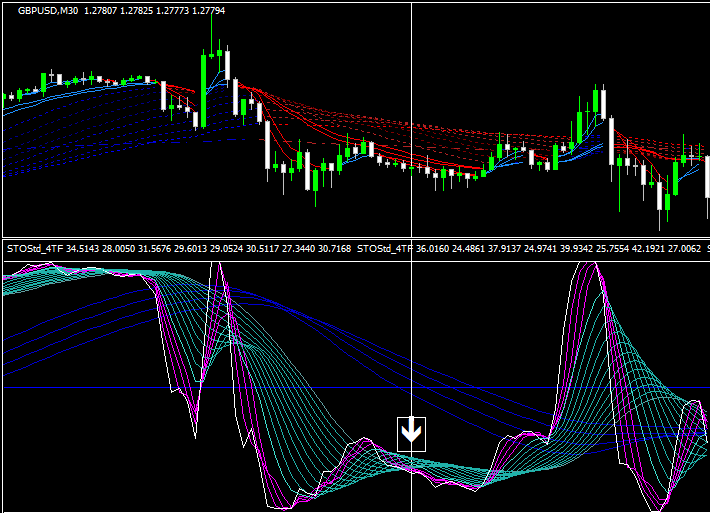Click the long white candle after the early price spike
Image resolution: width=710 pixels, height=513 pixels.
coord(267,145)
